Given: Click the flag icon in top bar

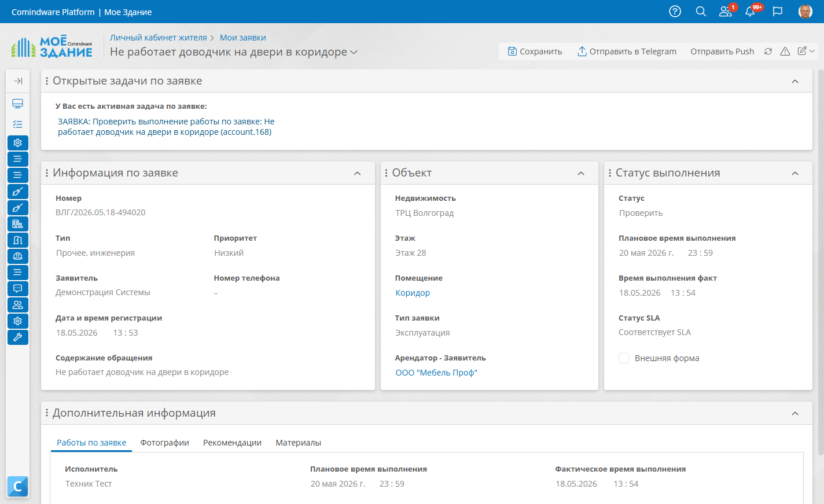Looking at the screenshot, I should (778, 12).
